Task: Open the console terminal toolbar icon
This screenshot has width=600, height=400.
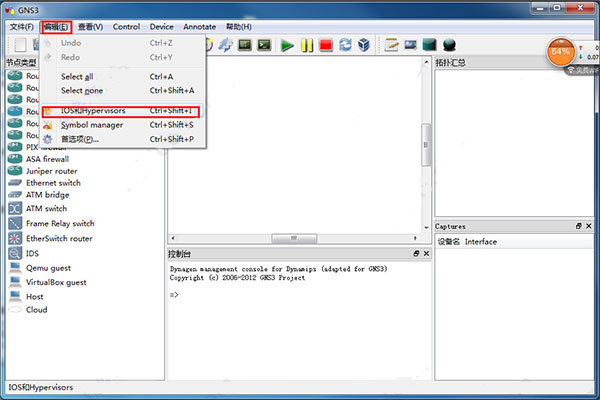Action: tap(264, 45)
